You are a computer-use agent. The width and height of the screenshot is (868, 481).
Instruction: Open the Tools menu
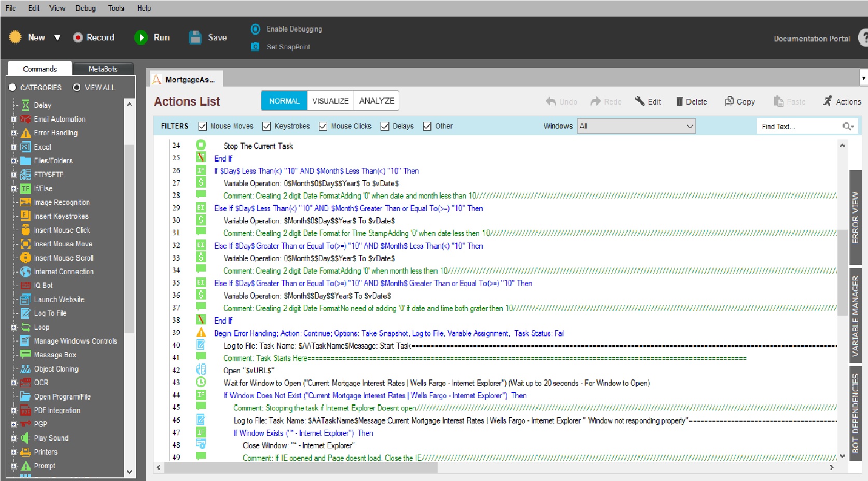116,8
